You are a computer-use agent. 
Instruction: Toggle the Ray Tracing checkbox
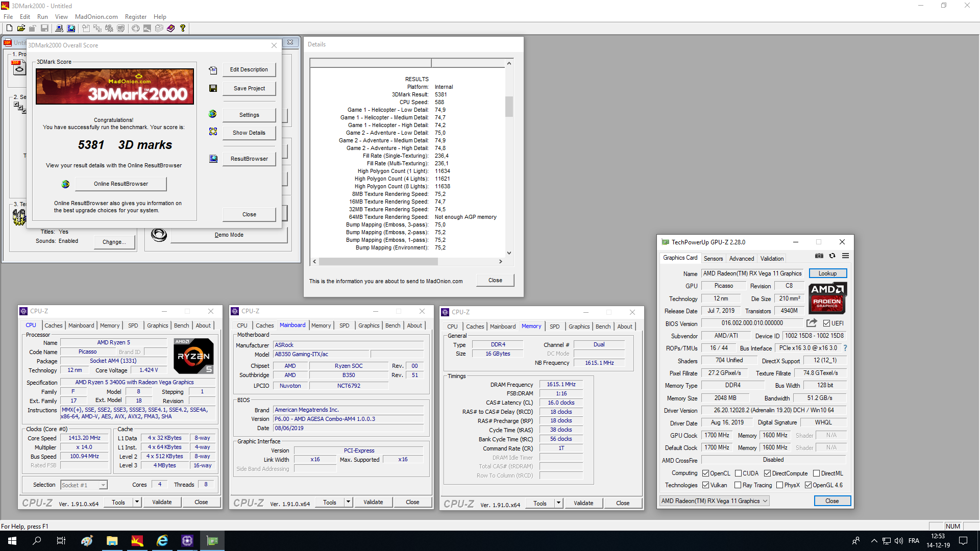click(738, 485)
